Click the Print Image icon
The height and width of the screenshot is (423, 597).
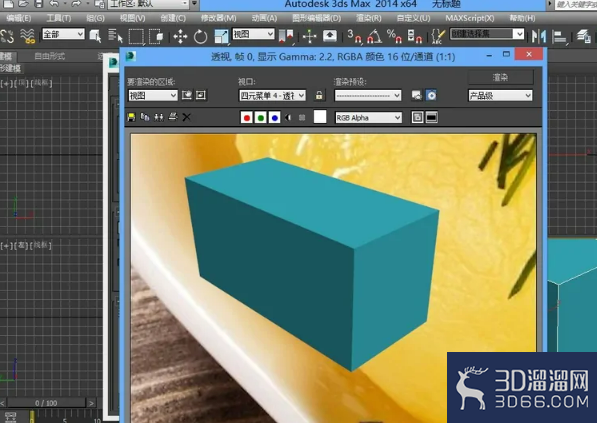click(173, 117)
